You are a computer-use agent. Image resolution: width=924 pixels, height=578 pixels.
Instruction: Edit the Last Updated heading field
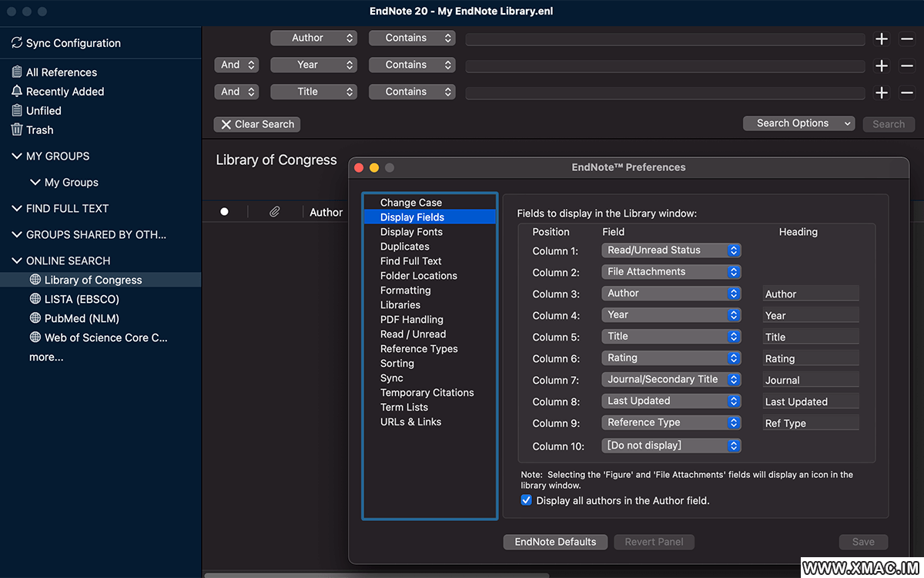pyautogui.click(x=811, y=402)
